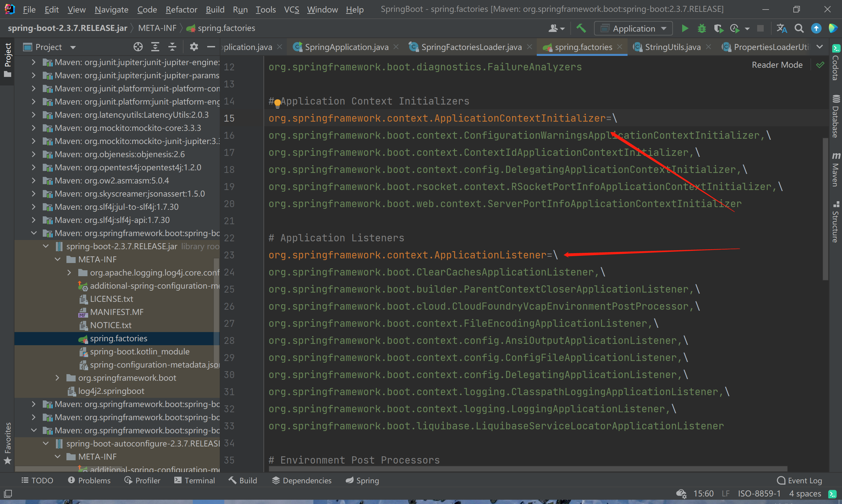Open the Database side panel

(836, 116)
